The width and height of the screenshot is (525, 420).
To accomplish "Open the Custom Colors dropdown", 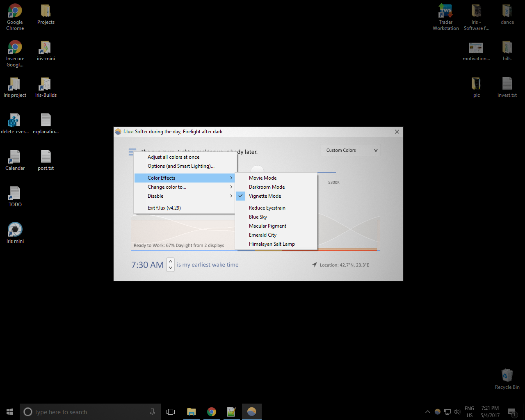I will tap(350, 150).
